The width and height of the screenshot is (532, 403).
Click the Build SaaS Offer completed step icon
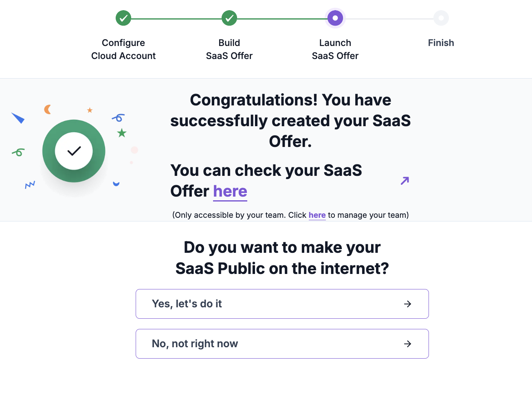[x=229, y=18]
